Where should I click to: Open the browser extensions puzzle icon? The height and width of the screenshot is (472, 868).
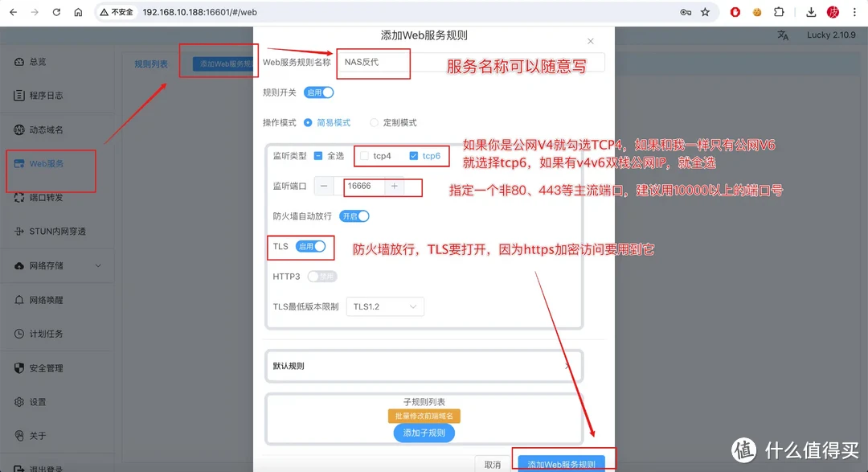click(778, 12)
